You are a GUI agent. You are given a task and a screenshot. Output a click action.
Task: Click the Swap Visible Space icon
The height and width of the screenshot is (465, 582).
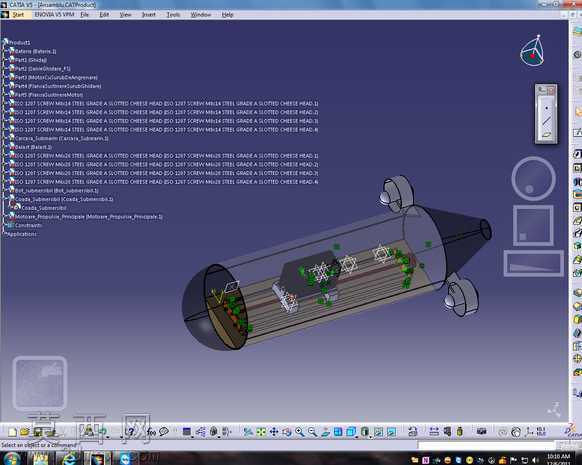(391, 432)
